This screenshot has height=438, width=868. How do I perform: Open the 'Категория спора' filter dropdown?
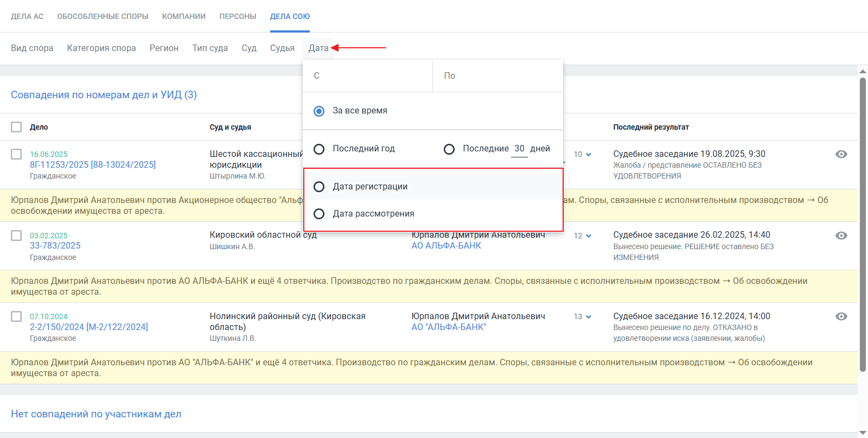(101, 48)
